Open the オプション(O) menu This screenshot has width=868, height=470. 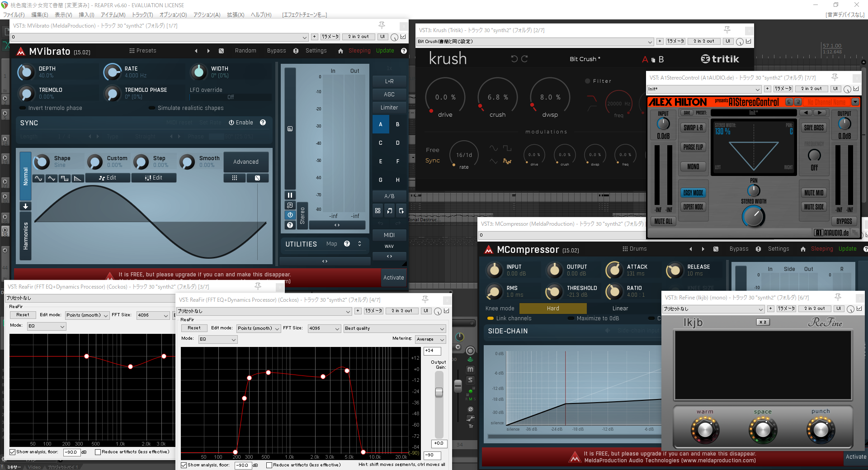click(173, 15)
